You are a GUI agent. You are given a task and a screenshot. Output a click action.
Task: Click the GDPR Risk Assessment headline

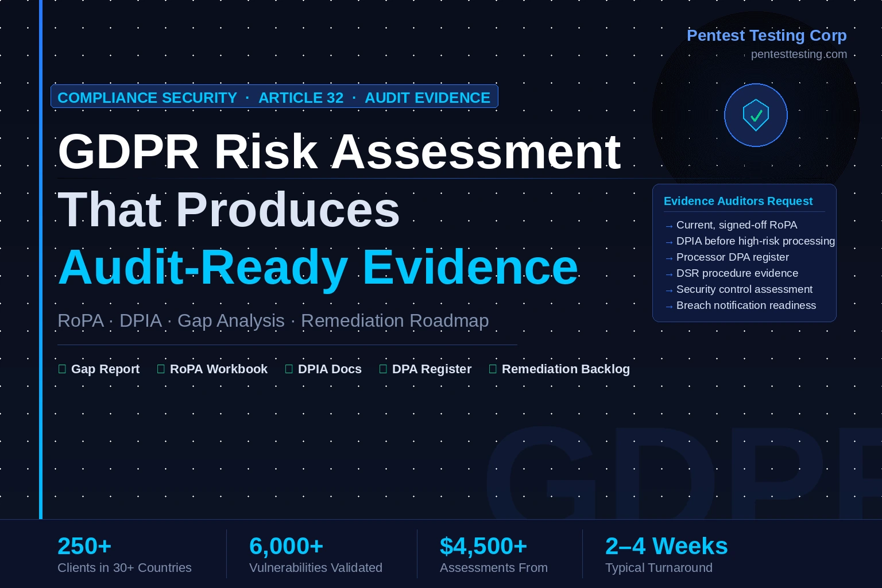339,152
